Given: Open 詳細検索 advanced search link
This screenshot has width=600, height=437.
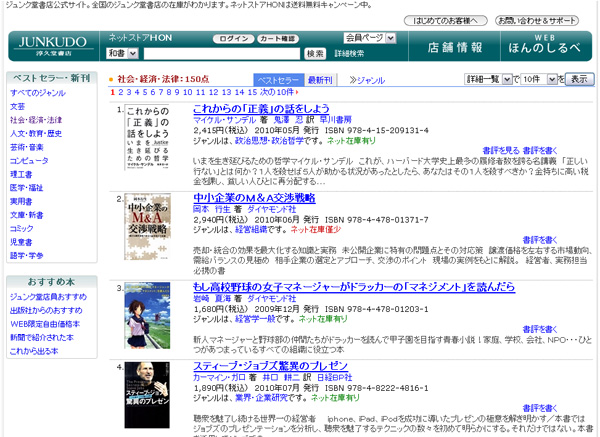Looking at the screenshot, I should tap(349, 54).
